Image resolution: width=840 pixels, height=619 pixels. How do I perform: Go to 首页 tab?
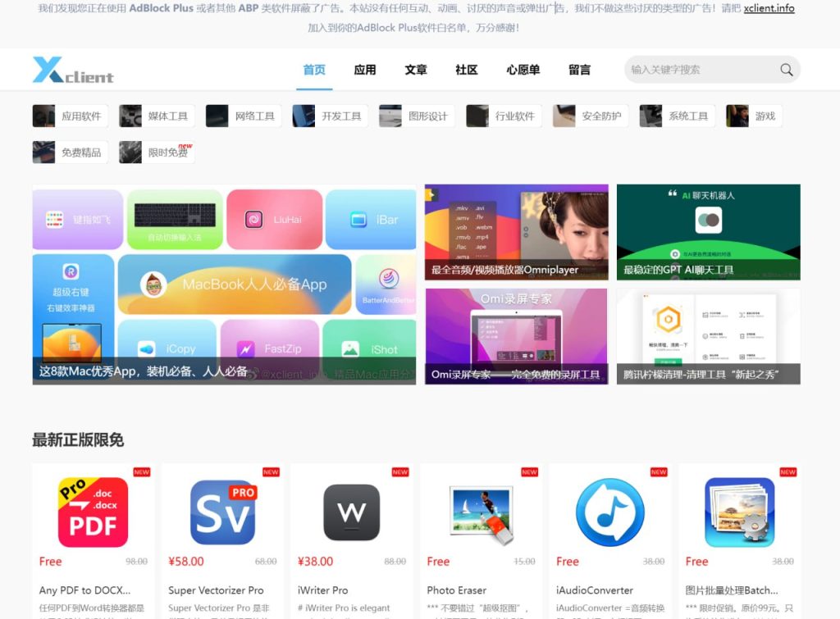314,70
